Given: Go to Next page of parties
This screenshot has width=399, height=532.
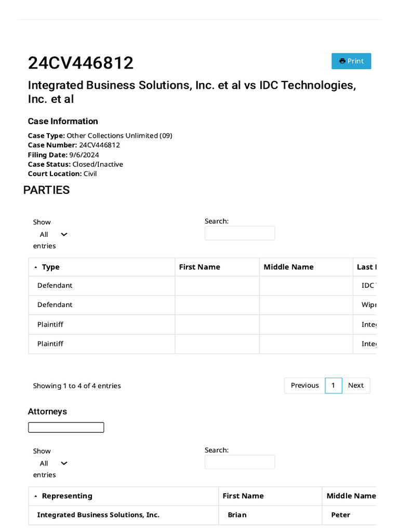Looking at the screenshot, I should (x=356, y=385).
